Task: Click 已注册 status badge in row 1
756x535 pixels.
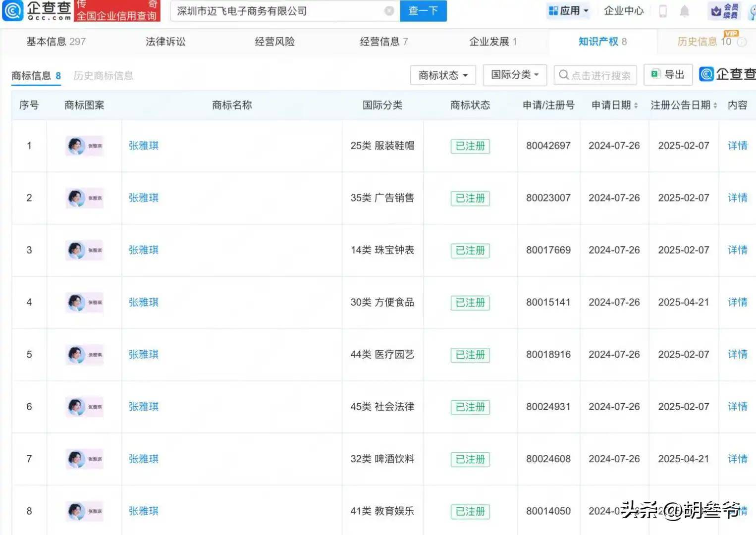Action: click(x=470, y=146)
